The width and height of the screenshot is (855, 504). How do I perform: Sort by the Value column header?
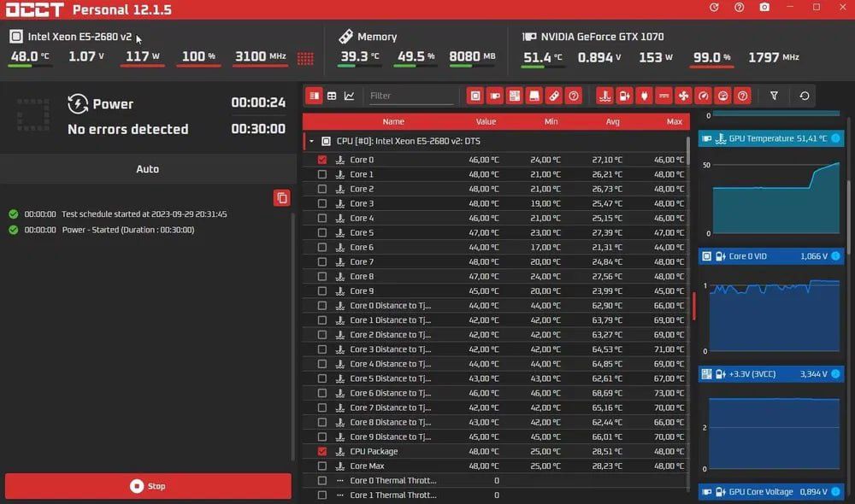pos(486,121)
